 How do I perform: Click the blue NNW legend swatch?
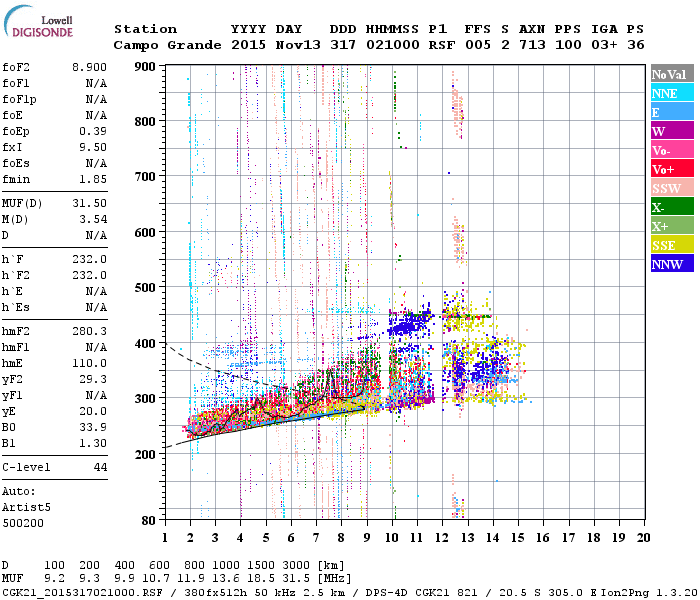tap(672, 264)
